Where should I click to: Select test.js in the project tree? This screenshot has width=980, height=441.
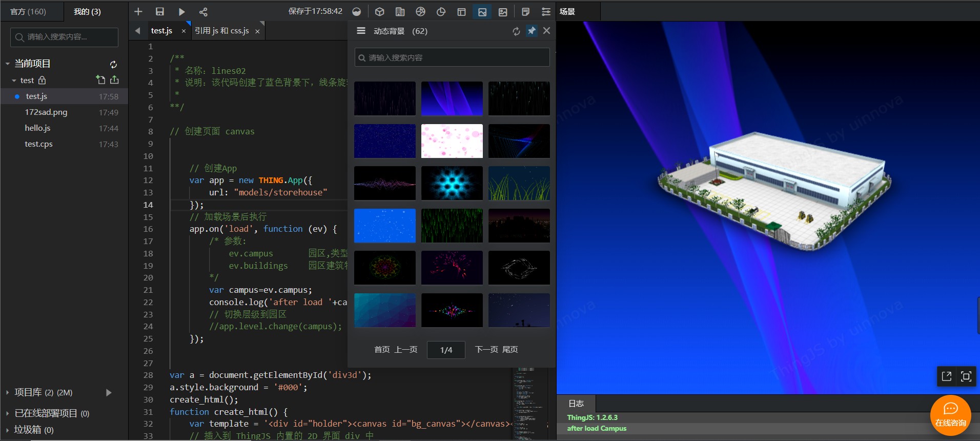point(64,96)
